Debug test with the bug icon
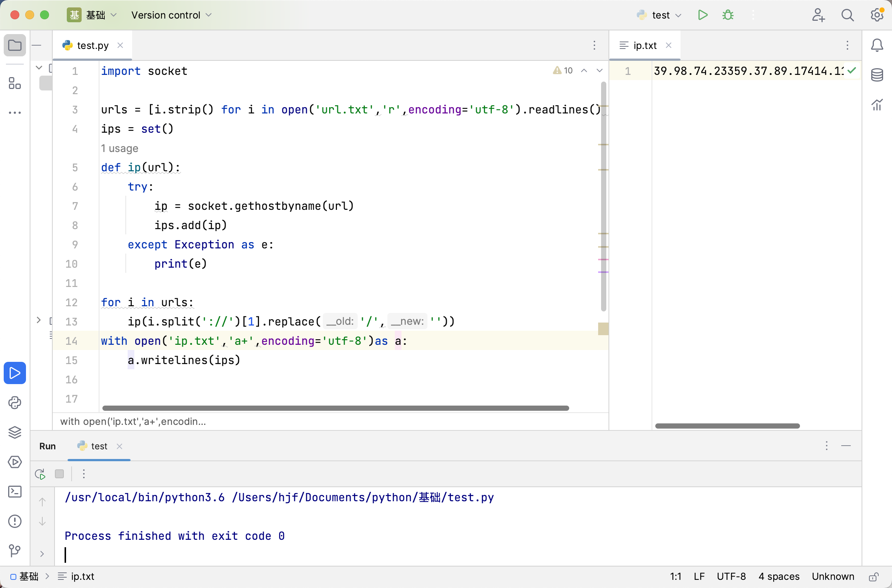This screenshot has width=892, height=588. pos(728,15)
